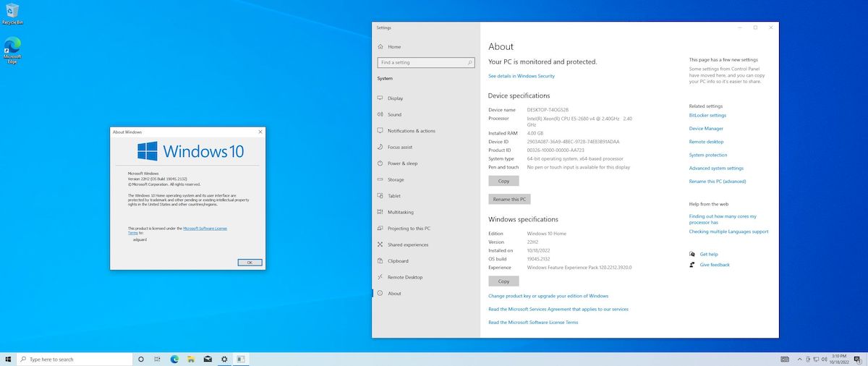Copy the device specifications

pos(503,181)
